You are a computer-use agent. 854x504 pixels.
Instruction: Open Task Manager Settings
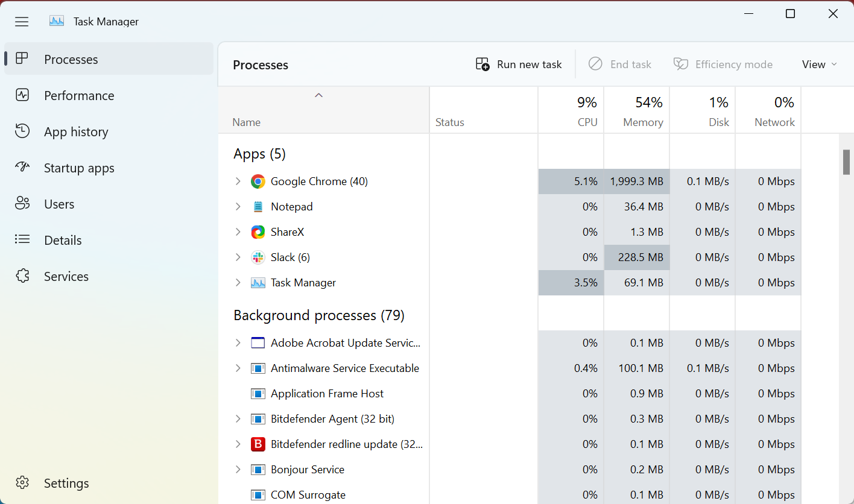[109, 483]
